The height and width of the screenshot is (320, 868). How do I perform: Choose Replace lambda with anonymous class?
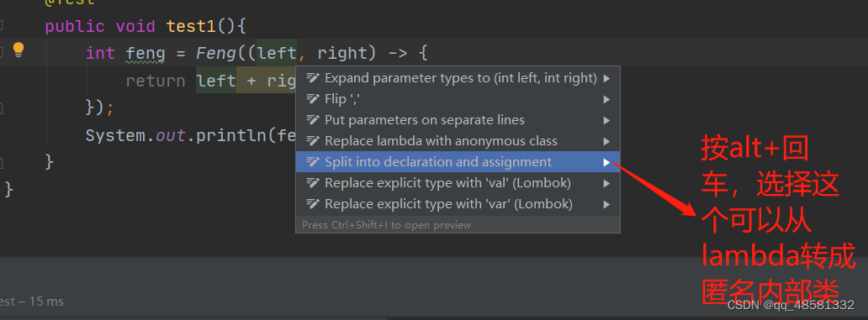[458, 141]
